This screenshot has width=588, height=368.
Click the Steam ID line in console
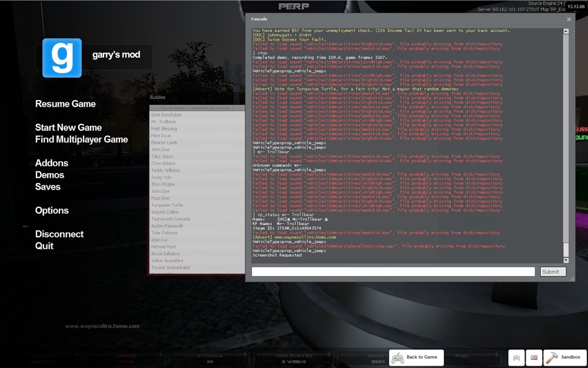tap(287, 228)
